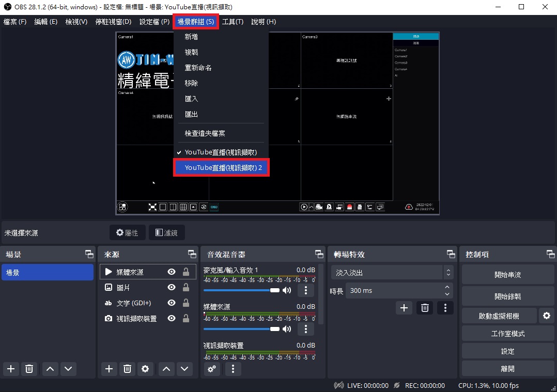This screenshot has width=557, height=392.
Task: Move the scene down in 場景 panel
Action: (68, 369)
